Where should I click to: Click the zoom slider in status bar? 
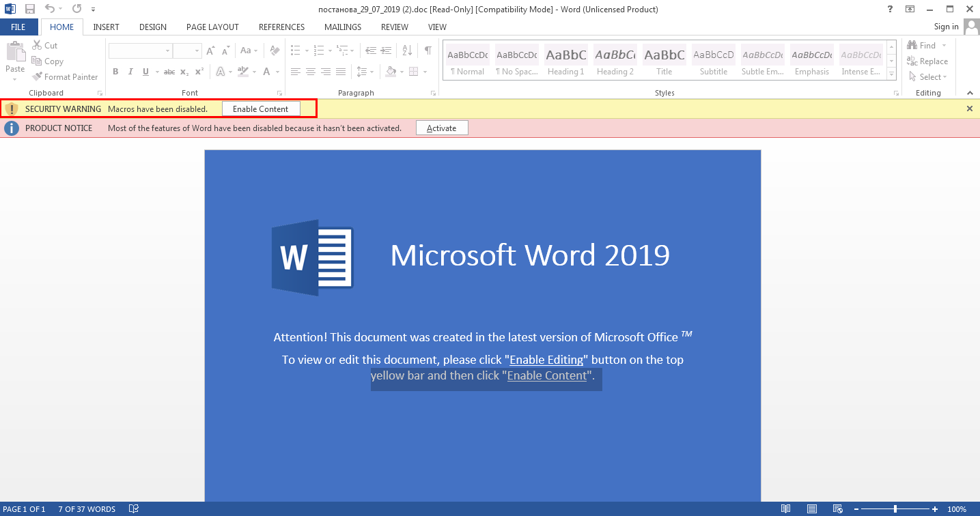click(895, 509)
